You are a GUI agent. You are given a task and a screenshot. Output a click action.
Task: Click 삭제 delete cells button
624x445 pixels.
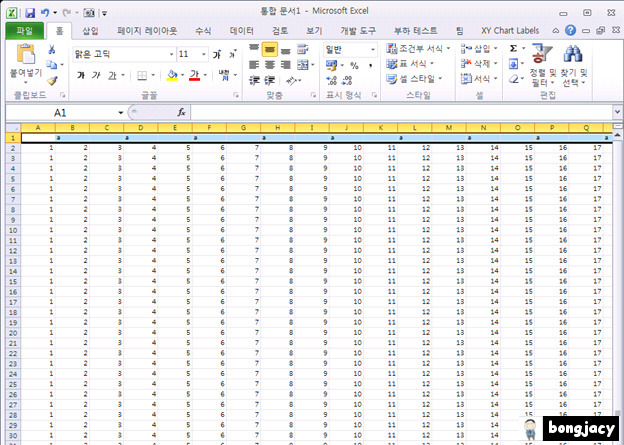[479, 63]
